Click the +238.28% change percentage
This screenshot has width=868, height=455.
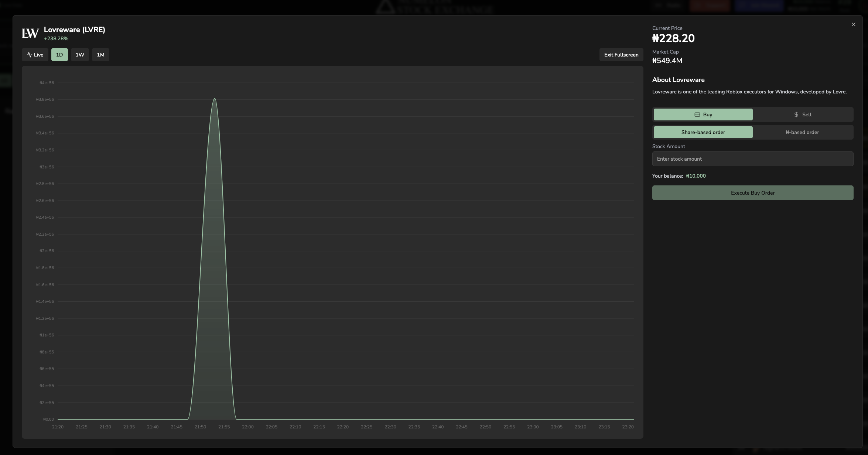(56, 38)
